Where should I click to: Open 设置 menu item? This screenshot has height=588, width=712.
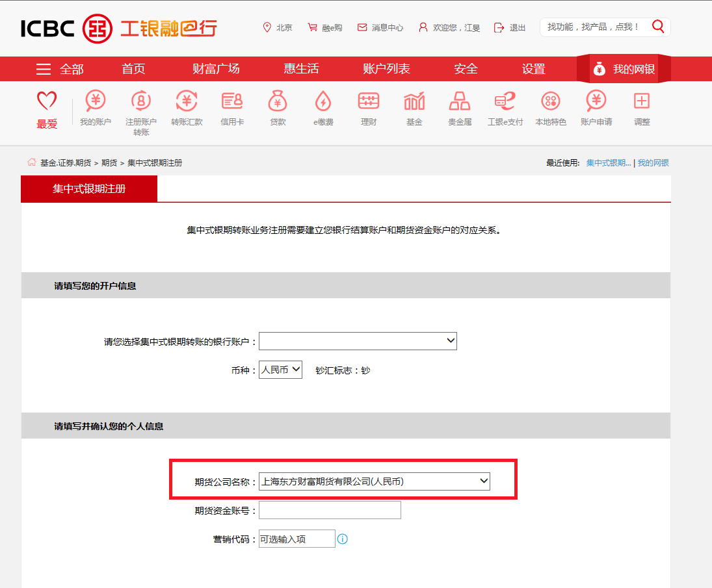[x=534, y=69]
